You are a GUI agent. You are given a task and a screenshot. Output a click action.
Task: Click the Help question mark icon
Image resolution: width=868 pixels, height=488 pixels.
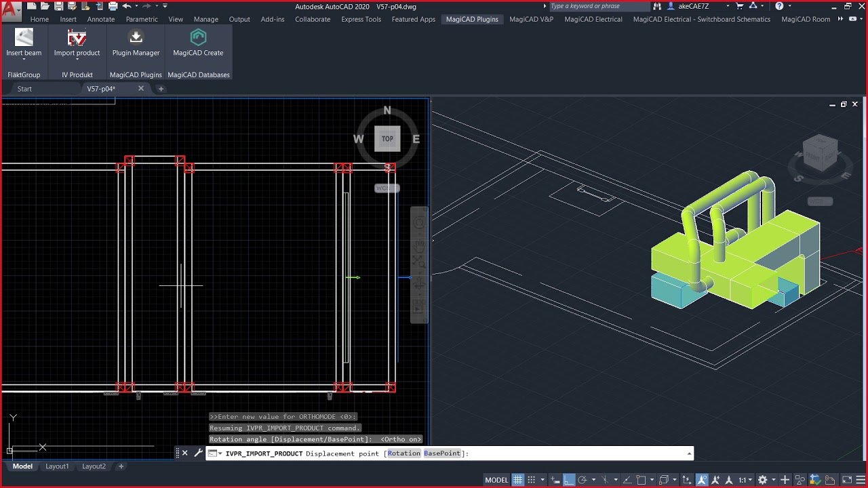(x=779, y=6)
